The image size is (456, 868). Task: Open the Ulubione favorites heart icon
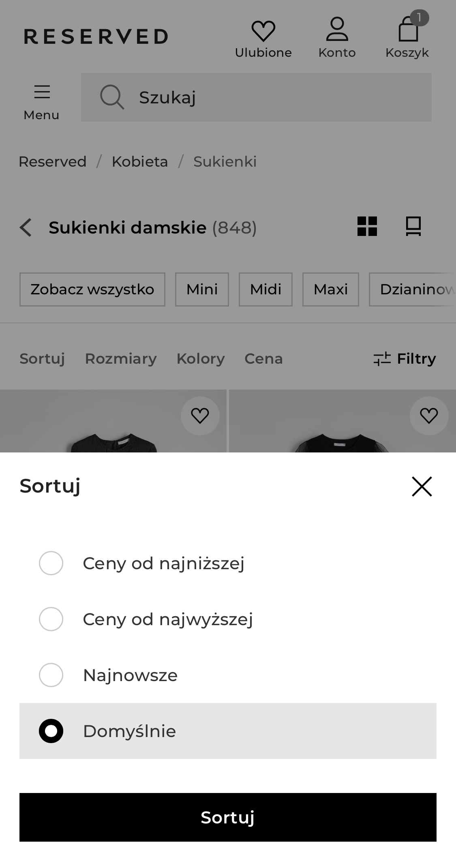pyautogui.click(x=263, y=32)
